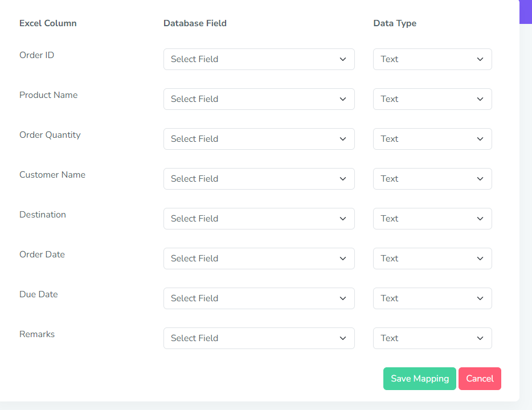
Task: Expand Data Type dropdown for Order Quantity
Action: click(x=432, y=139)
